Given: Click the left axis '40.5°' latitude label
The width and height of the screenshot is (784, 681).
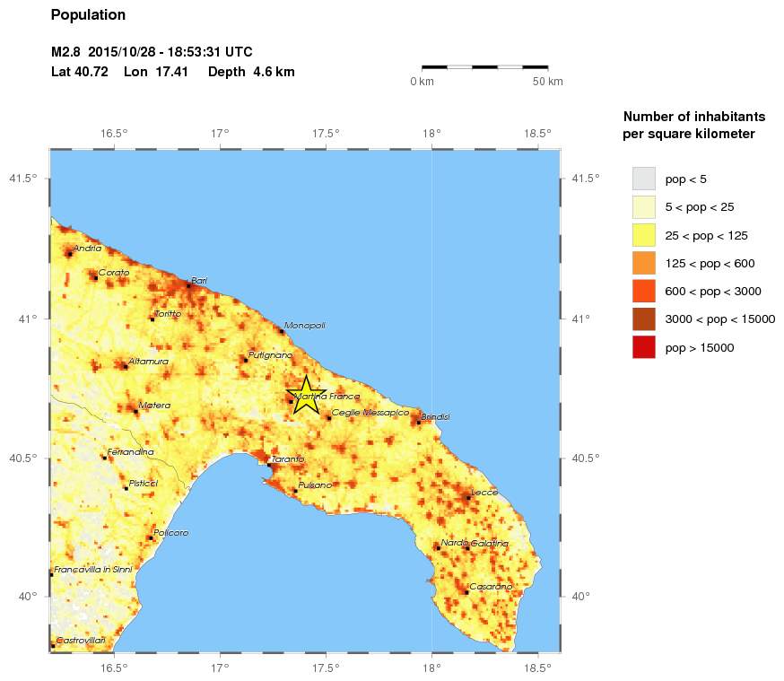Looking at the screenshot, I should point(23,458).
